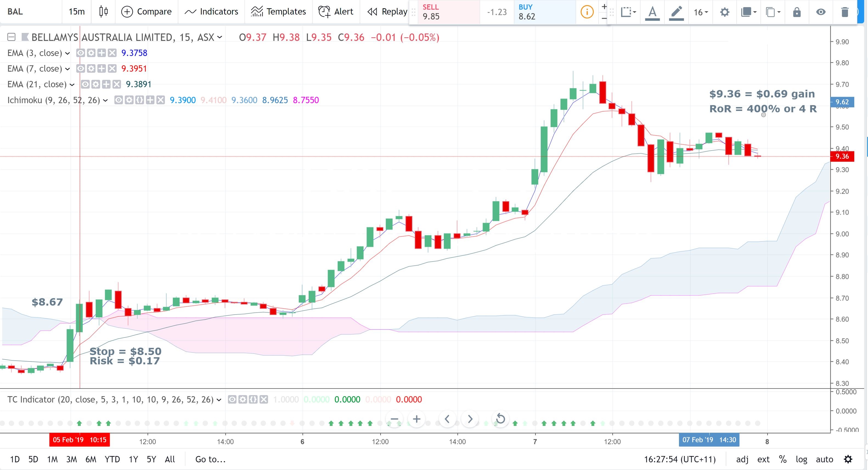
Task: Open TC Indicator settings gear
Action: [x=243, y=399]
